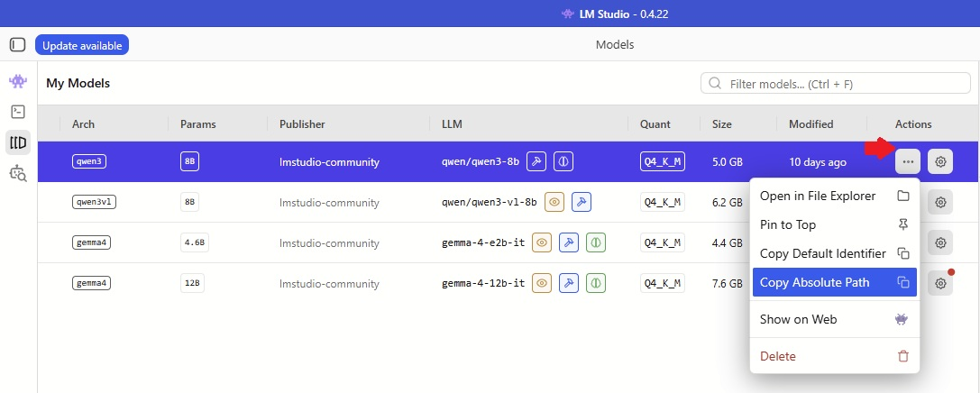Choose Show on Web
This screenshot has height=393, width=980.
834,319
